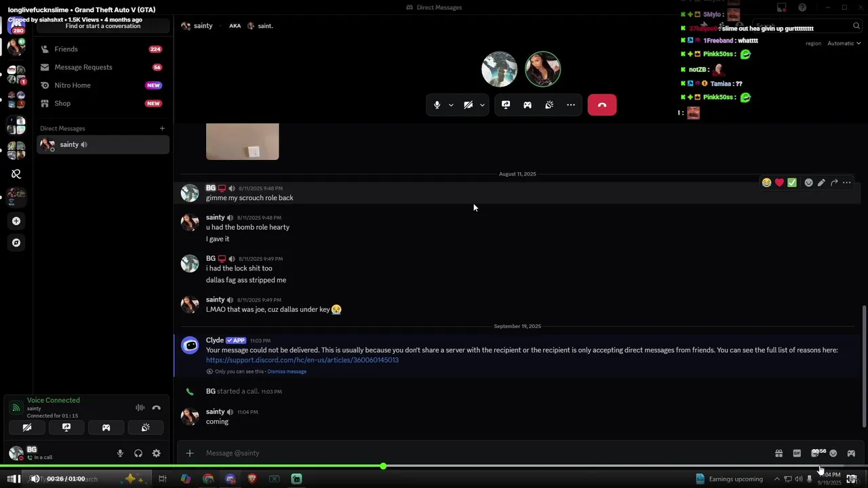Add heart reaction to BG's message
Viewport: 868px width, 488px height.
coord(779,182)
